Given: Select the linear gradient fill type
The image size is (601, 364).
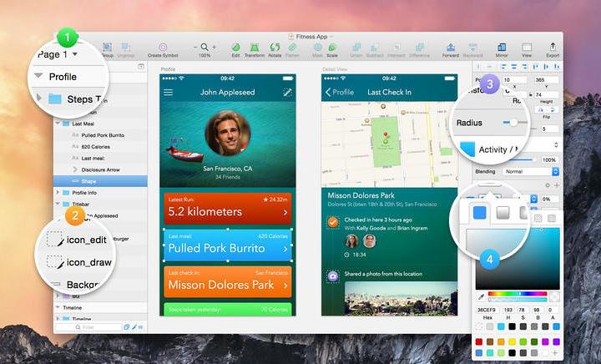Looking at the screenshot, I should 503,213.
